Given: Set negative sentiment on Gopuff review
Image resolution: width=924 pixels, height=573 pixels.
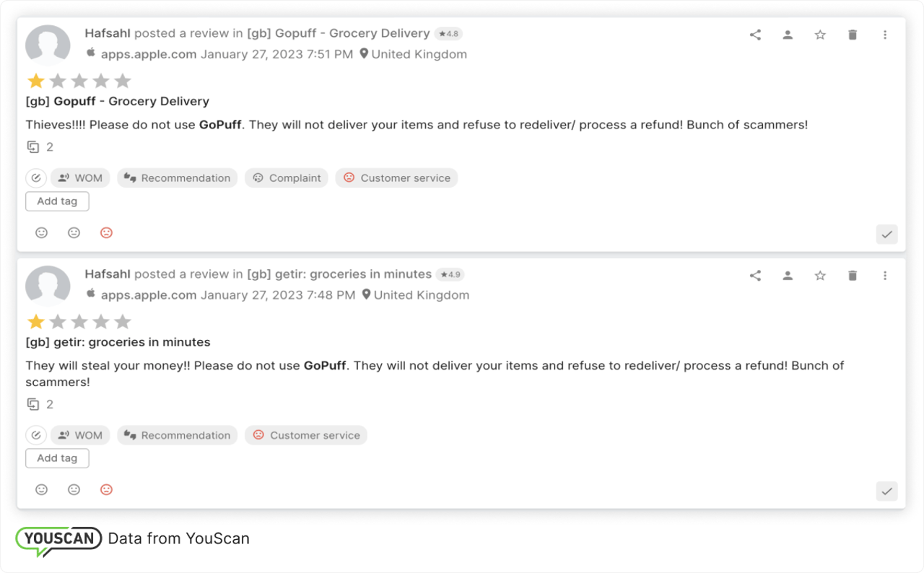Looking at the screenshot, I should 106,233.
